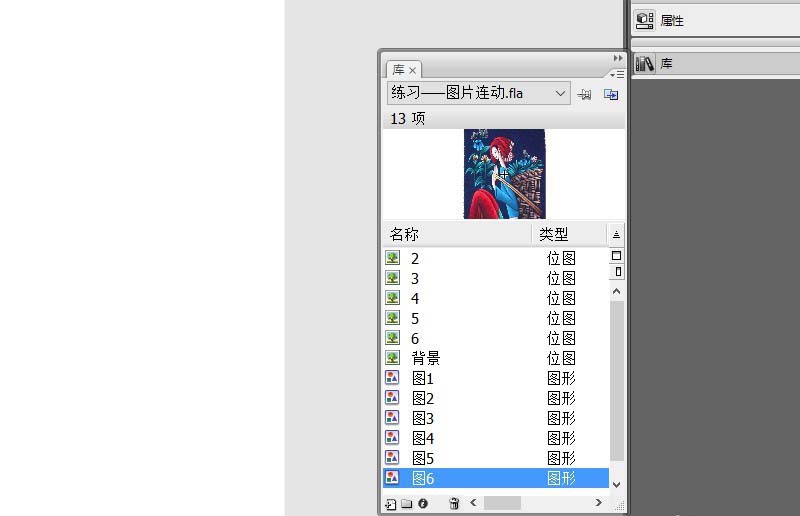This screenshot has width=800, height=516.
Task: Click the horizontal scrollbar thumb
Action: click(x=503, y=503)
